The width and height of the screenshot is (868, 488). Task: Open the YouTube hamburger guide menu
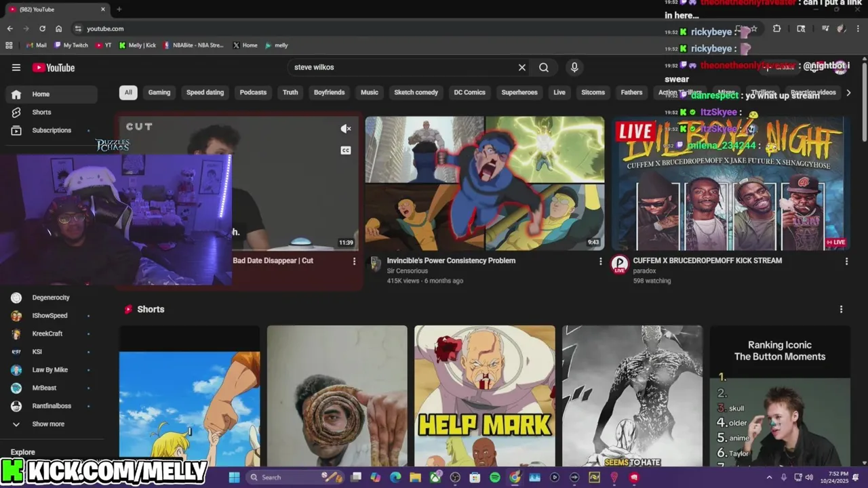pyautogui.click(x=16, y=67)
